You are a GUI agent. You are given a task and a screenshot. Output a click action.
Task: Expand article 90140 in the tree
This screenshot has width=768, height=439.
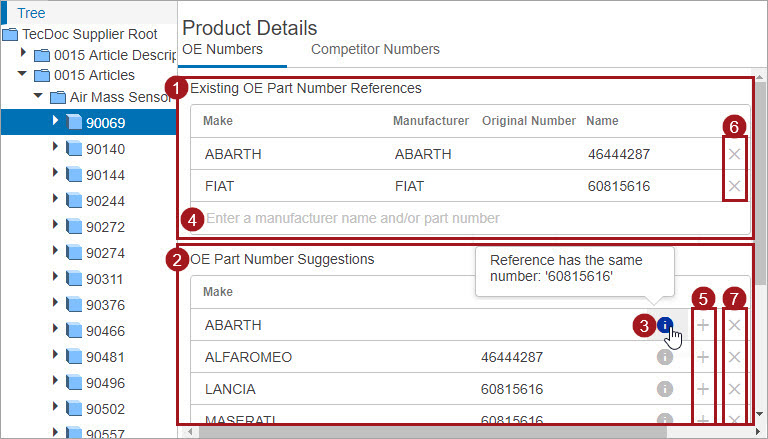(55, 148)
